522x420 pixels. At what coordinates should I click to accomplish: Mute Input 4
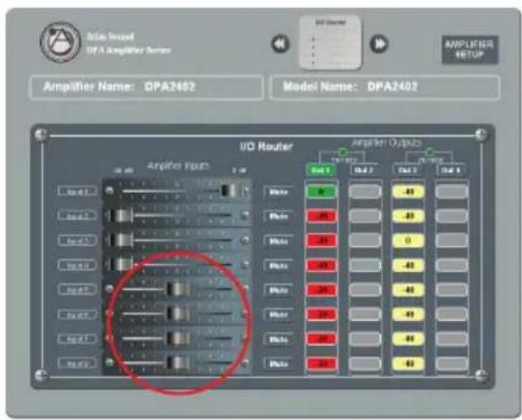[278, 266]
